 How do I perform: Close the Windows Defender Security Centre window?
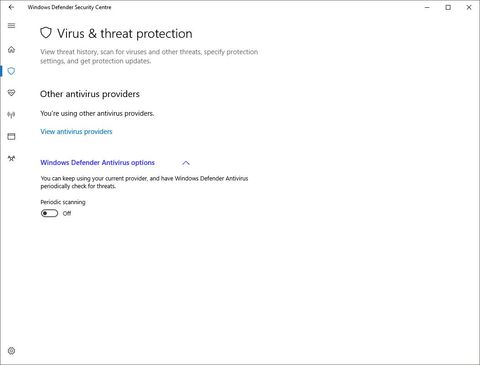469,7
